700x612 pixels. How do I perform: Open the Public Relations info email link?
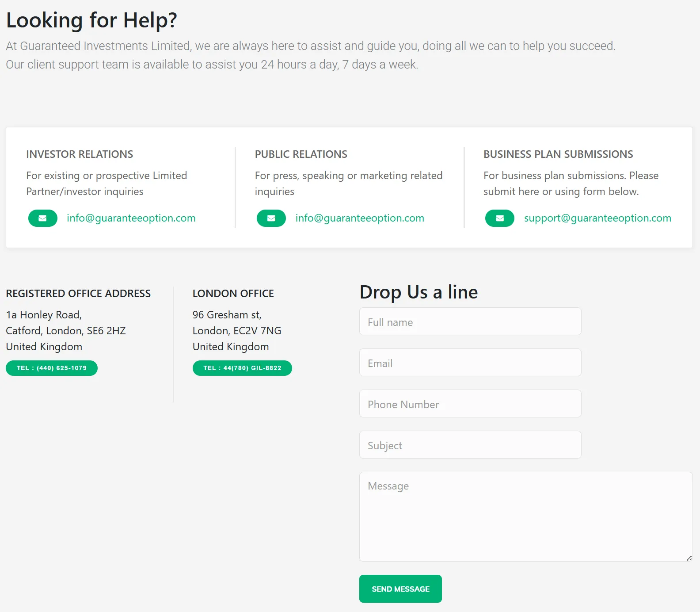[x=359, y=218]
